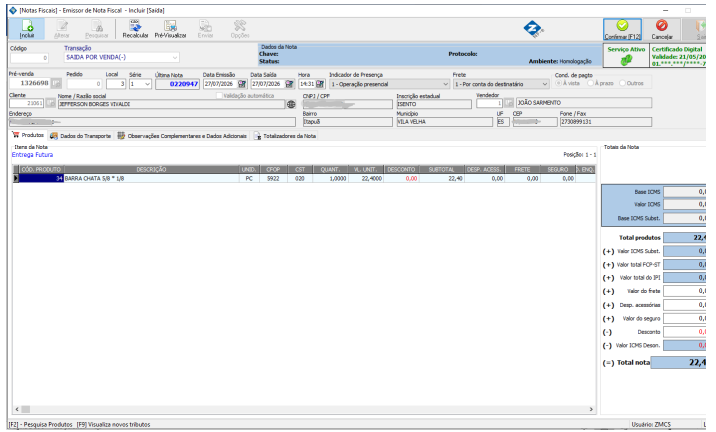Open Pré-Visualizar from the toolbar

pyautogui.click(x=170, y=29)
